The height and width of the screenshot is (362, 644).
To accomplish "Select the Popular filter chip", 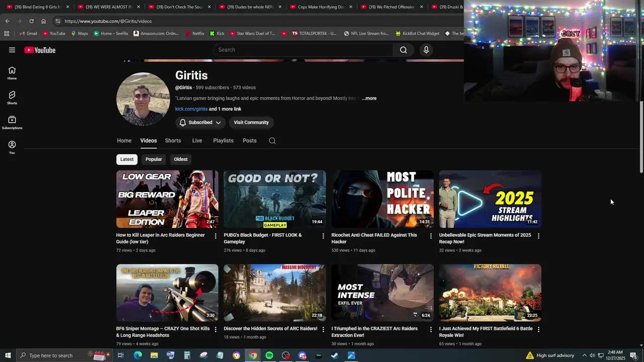I will coord(153,159).
